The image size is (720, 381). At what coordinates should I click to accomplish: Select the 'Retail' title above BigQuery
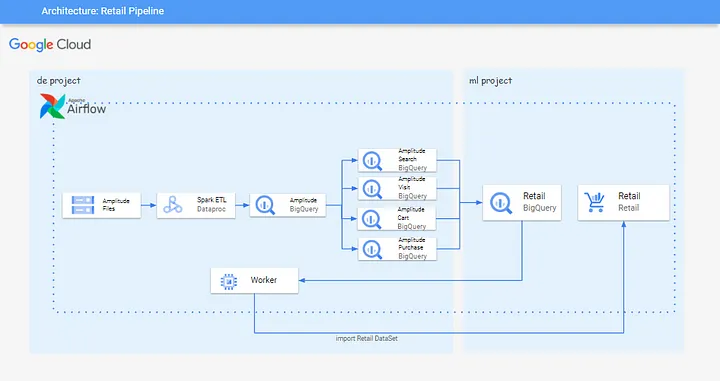[534, 196]
